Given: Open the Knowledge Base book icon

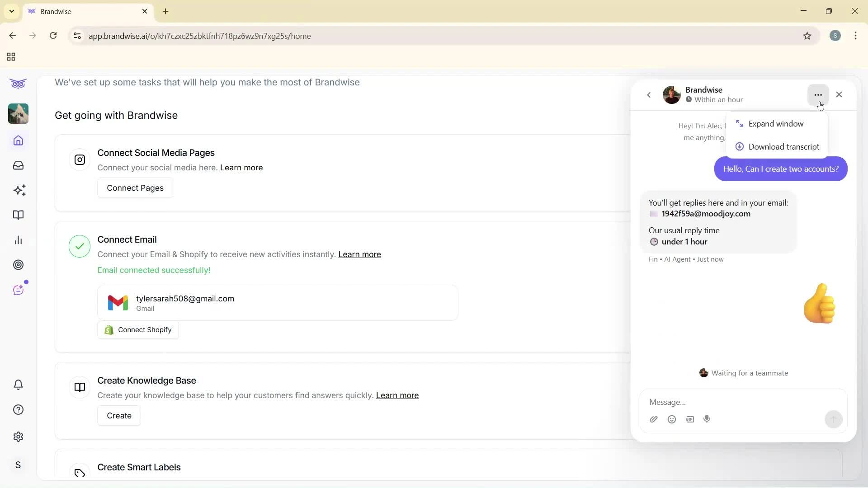Looking at the screenshot, I should [18, 215].
